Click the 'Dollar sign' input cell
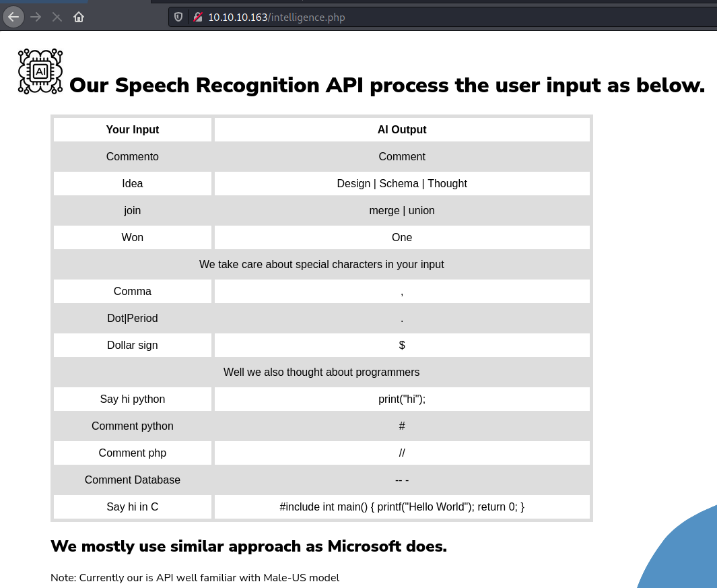717x588 pixels. point(133,345)
